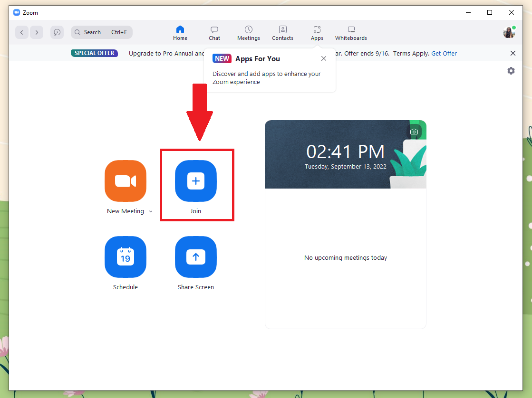Viewport: 532px width, 398px height.
Task: Click the orange New Meeting camera icon
Action: 126,181
